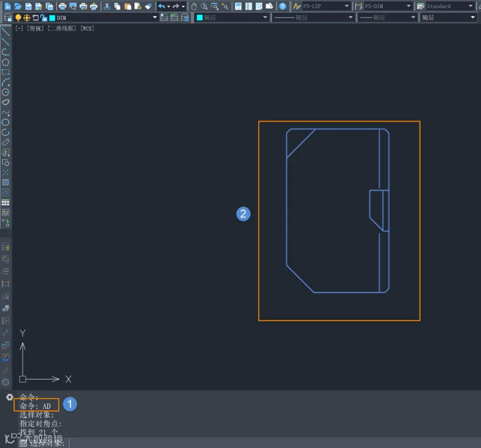481x448 pixels.
Task: Copy selected objects
Action: (117, 6)
